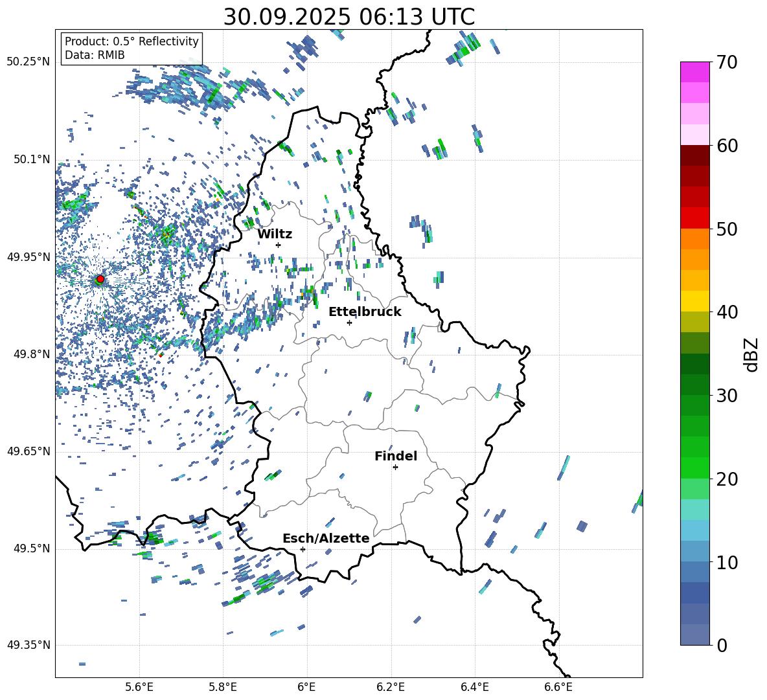Click the colorbar tick label 60
The height and width of the screenshot is (700, 767).
point(727,146)
